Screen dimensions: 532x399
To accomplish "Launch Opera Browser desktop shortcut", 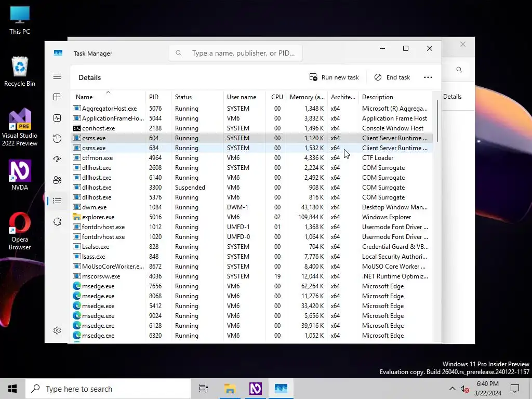I will tap(20, 231).
